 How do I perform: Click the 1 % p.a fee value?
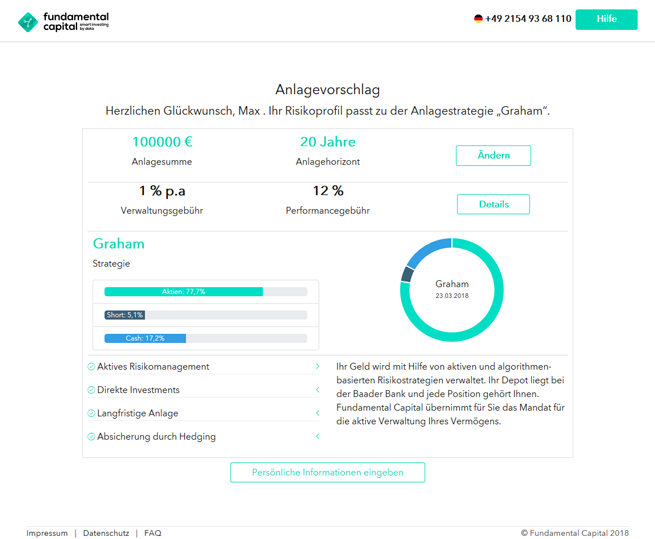[x=162, y=191]
